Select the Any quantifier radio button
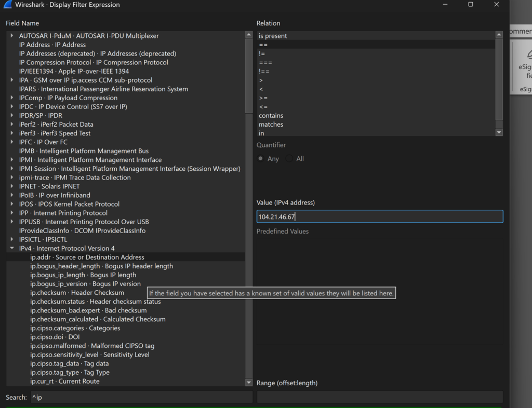Viewport: 532px width, 408px height. [261, 159]
